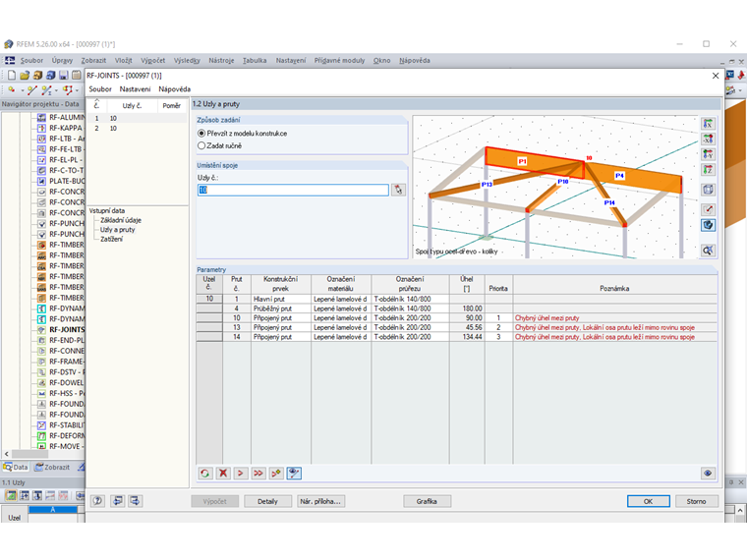Go to previous input window icon

[118, 501]
